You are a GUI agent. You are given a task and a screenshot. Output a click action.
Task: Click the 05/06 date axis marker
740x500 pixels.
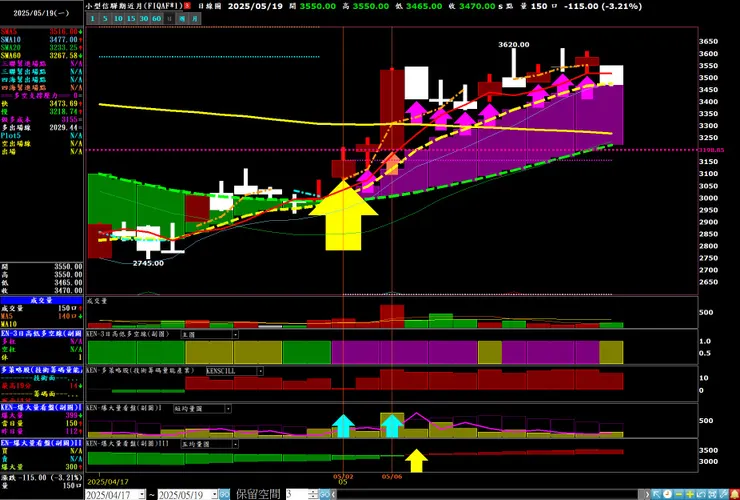pos(392,476)
